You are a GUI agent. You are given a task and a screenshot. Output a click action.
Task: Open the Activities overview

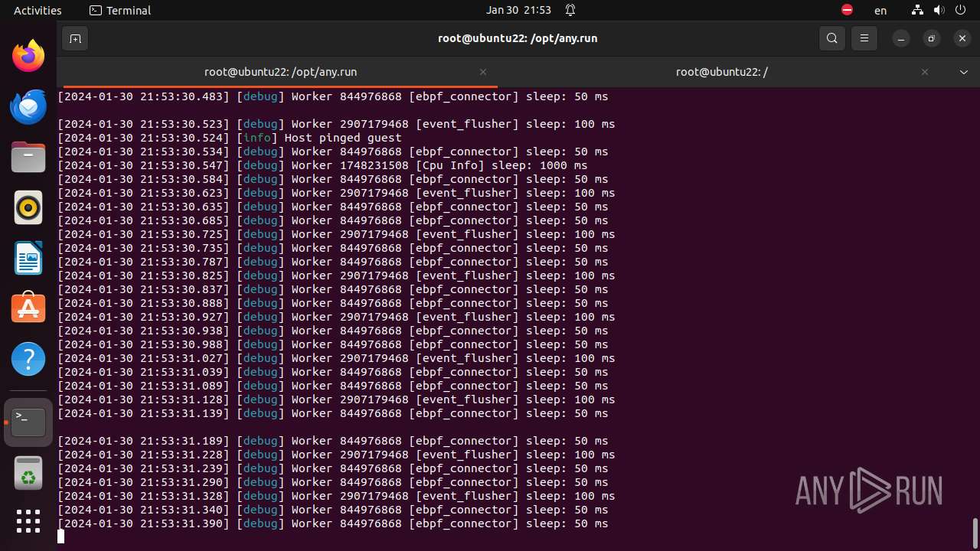[38, 10]
